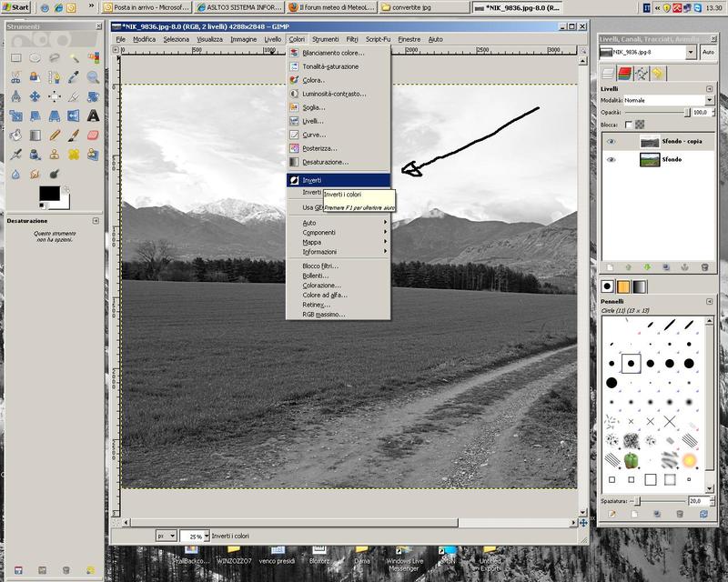Click the delete layer trash icon
The image size is (728, 582).
703,267
